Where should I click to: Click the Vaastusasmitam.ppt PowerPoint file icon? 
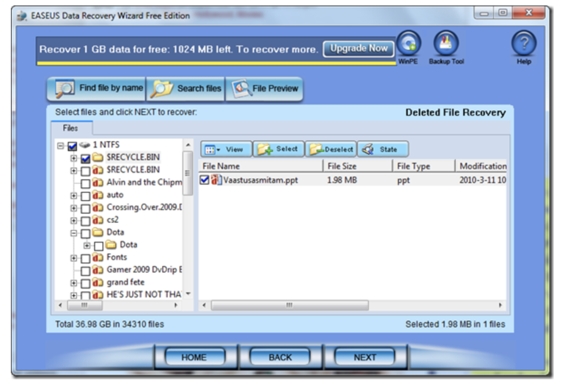point(216,180)
